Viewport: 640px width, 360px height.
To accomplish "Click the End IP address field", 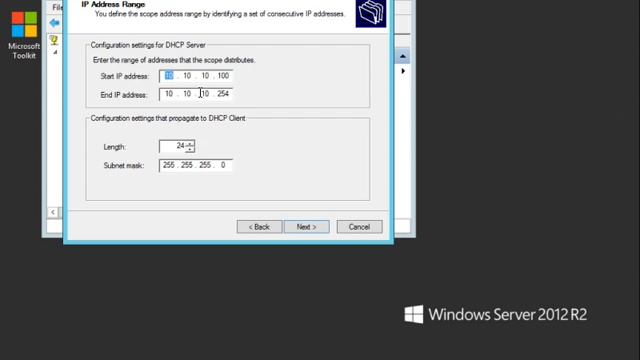I will pos(196,94).
